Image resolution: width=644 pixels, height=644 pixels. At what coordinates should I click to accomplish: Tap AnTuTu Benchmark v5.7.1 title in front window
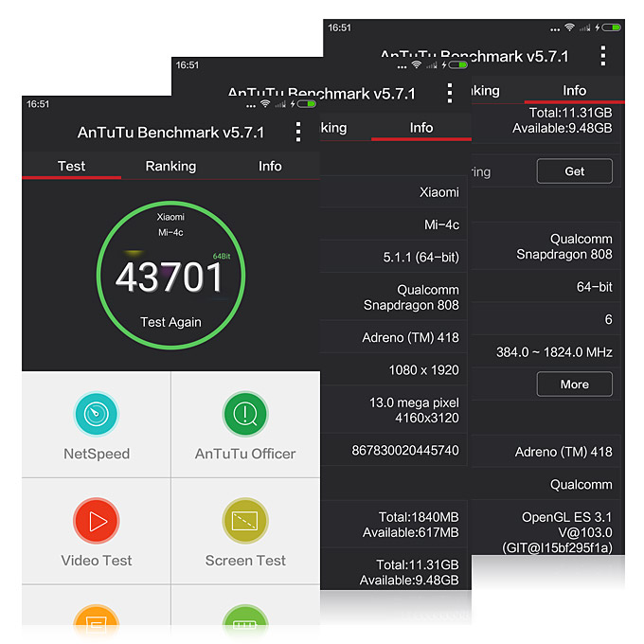click(x=170, y=133)
